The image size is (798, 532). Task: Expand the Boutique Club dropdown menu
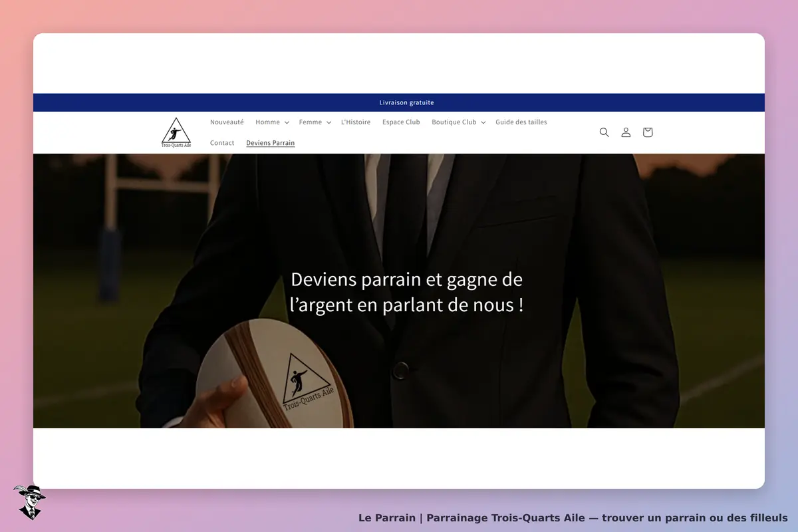[x=459, y=122]
